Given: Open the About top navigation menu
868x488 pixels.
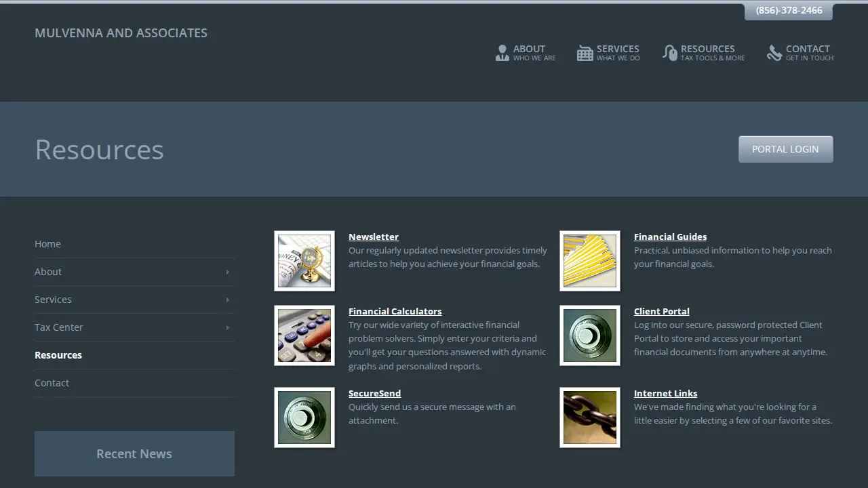Looking at the screenshot, I should click(x=526, y=53).
